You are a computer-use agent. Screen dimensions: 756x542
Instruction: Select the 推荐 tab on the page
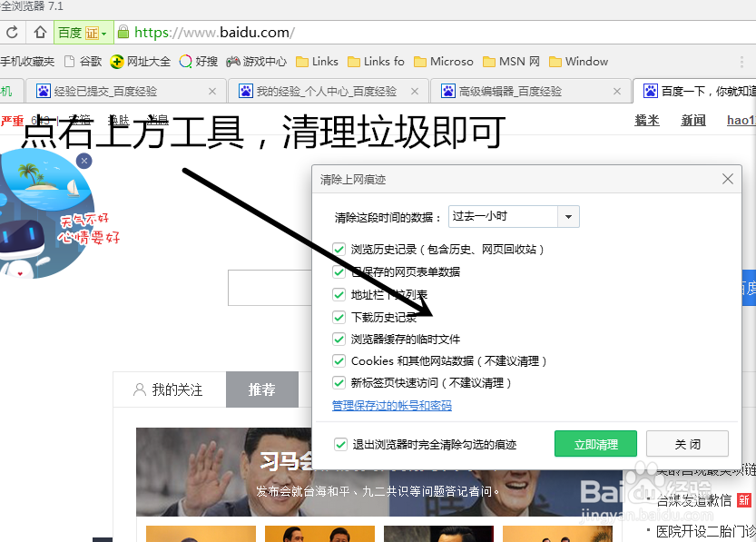(262, 389)
